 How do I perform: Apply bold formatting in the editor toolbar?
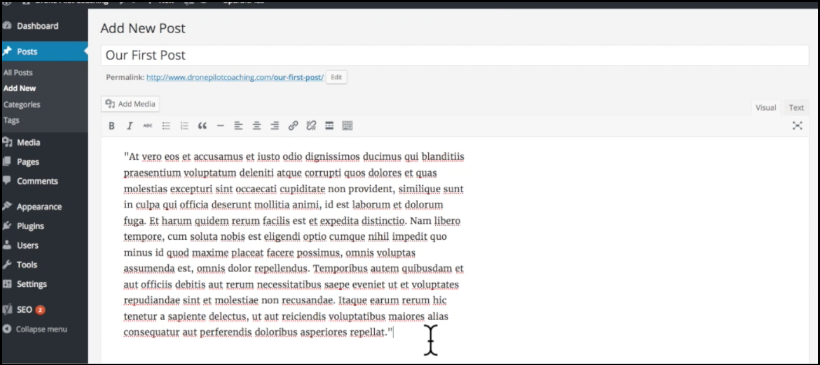[x=111, y=126]
